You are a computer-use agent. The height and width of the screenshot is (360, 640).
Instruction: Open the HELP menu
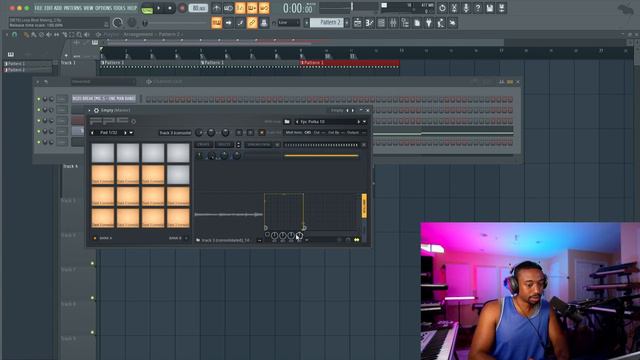[x=132, y=8]
